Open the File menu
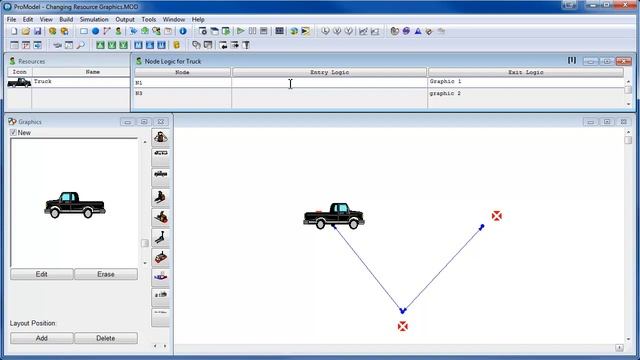The width and height of the screenshot is (640, 360). pyautogui.click(x=11, y=19)
